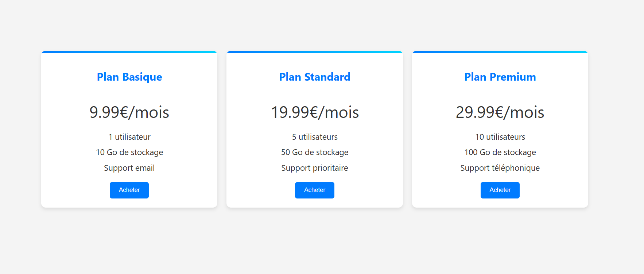The width and height of the screenshot is (644, 274).
Task: Click the 50 Go de stockage line
Action: coord(315,152)
